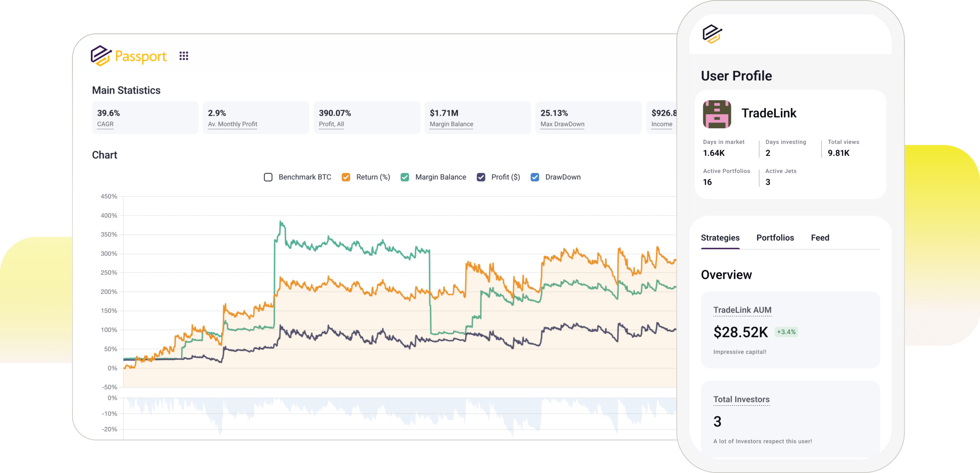This screenshot has width=980, height=473.
Task: Open the nine-dot apps grid menu
Action: click(184, 56)
